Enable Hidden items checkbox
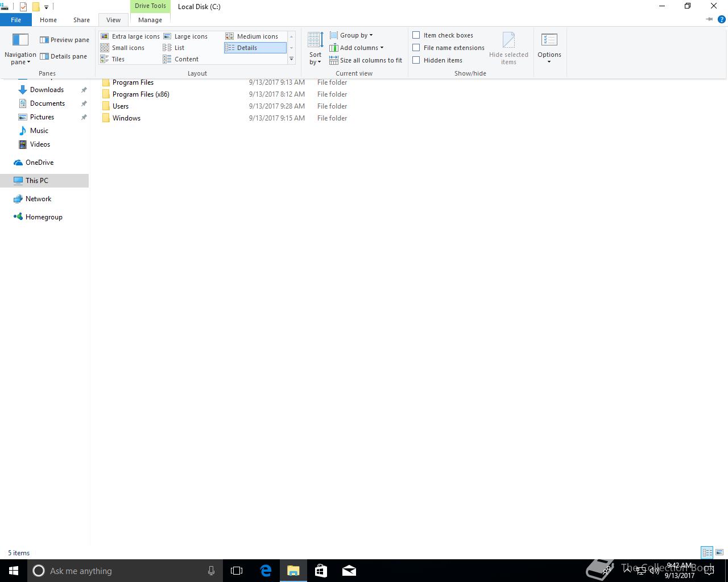 click(416, 60)
